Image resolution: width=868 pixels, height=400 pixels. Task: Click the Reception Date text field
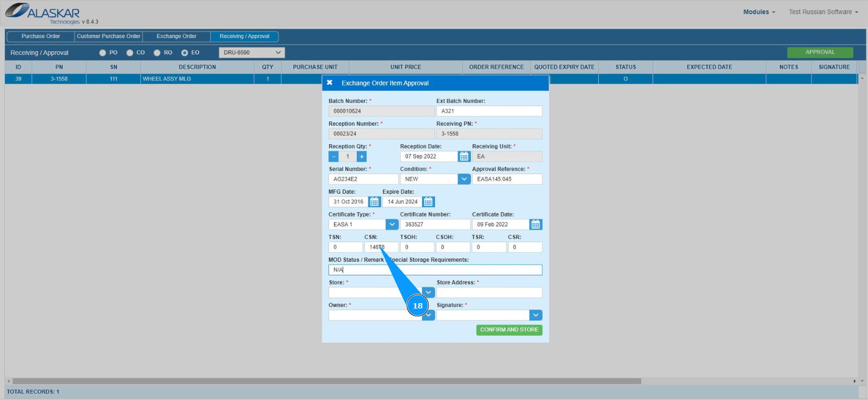(x=429, y=157)
